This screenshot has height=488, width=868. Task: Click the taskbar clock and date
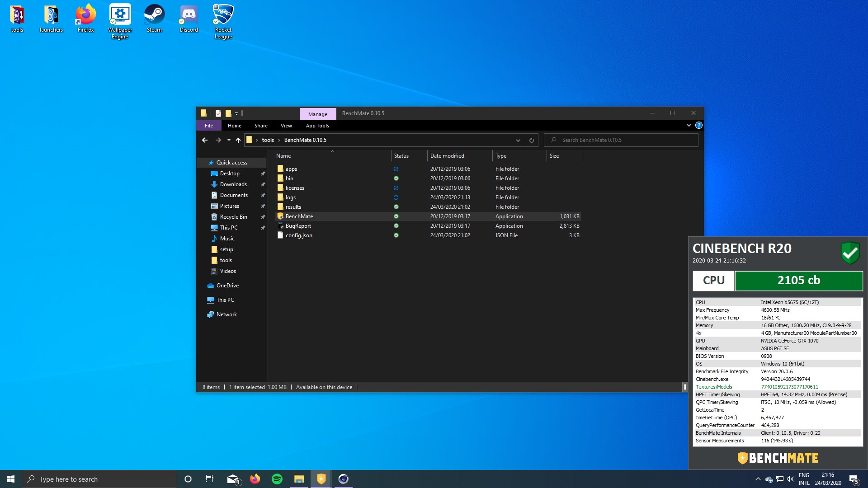(x=828, y=479)
